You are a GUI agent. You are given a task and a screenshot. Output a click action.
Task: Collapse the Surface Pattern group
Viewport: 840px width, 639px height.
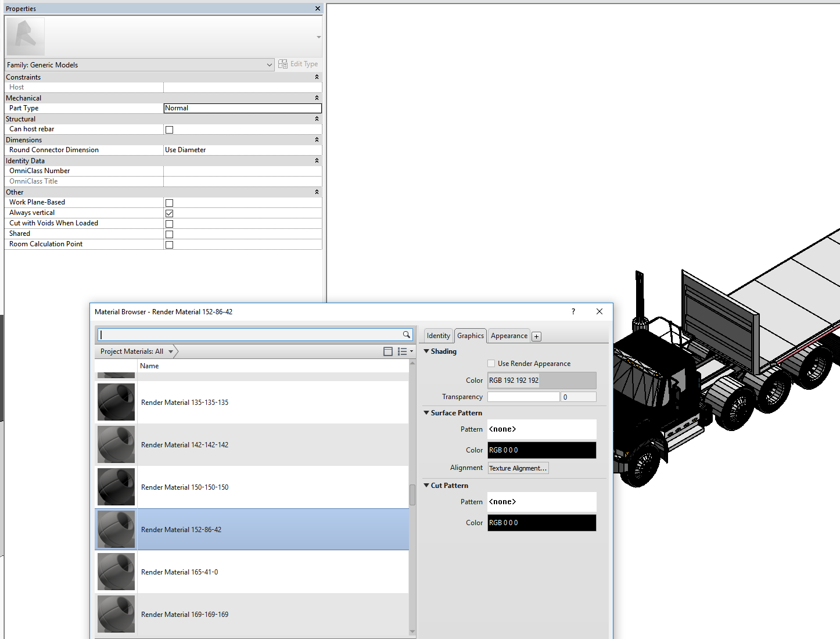(x=426, y=412)
